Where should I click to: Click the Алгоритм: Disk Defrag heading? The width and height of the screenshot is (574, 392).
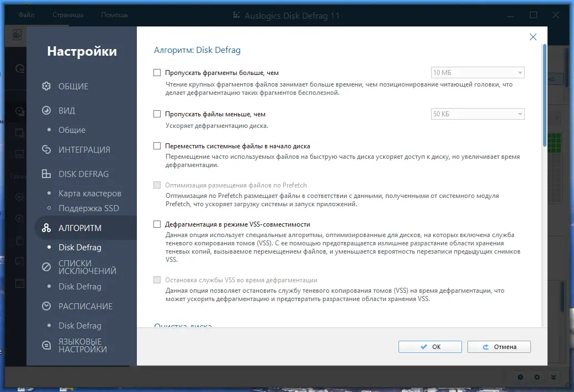pos(197,50)
